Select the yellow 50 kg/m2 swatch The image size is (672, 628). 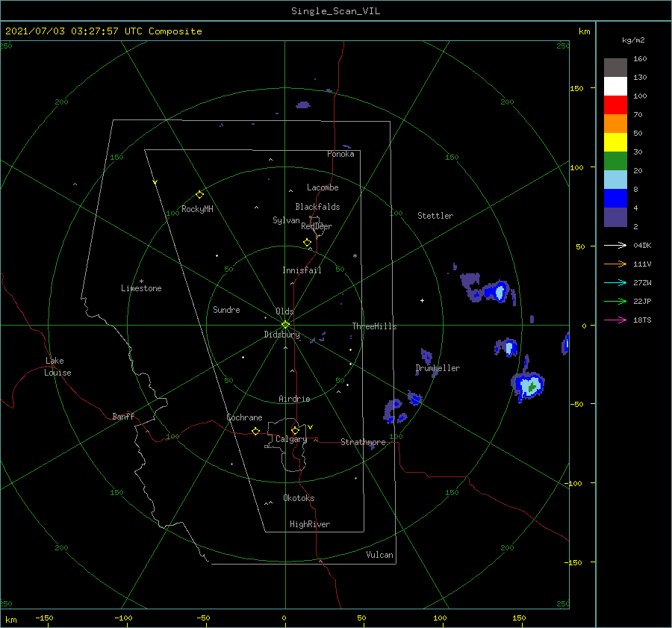(615, 142)
